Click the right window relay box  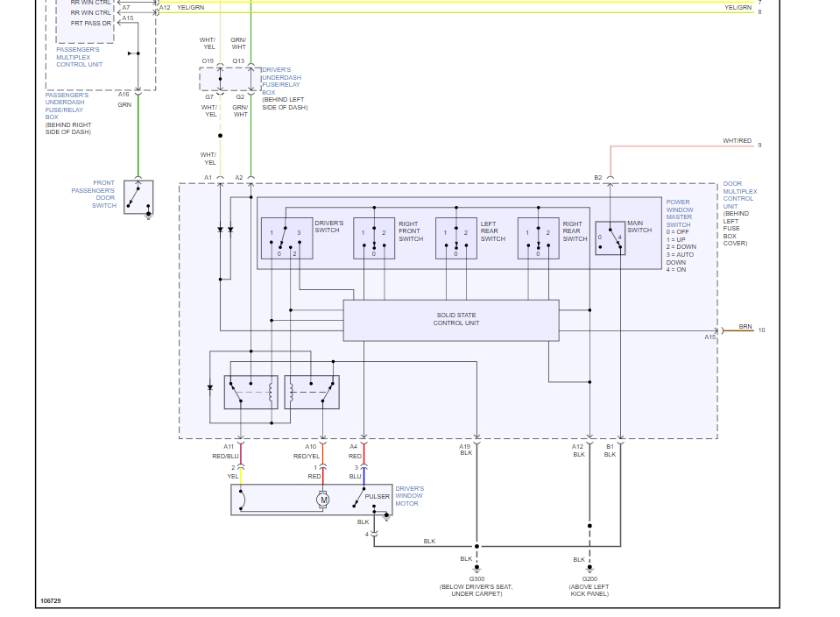pyautogui.click(x=312, y=393)
